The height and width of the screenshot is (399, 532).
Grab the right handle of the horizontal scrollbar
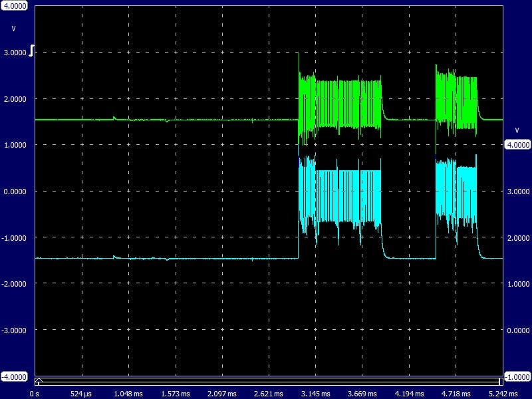coord(499,381)
